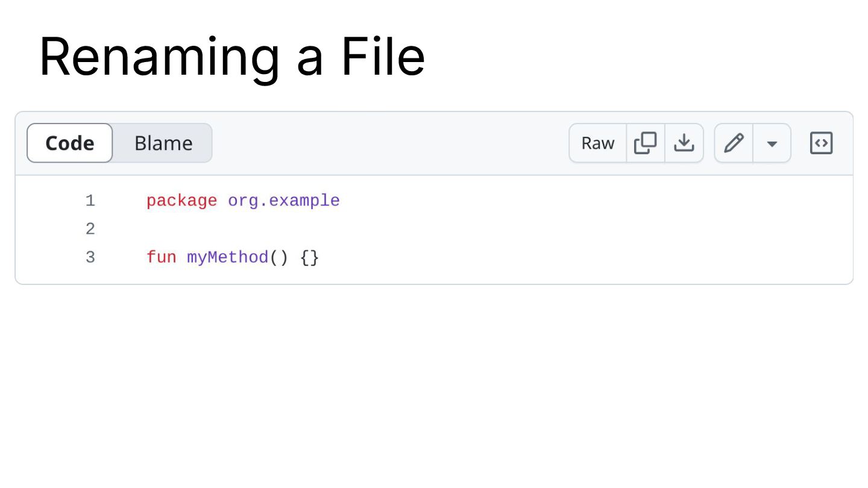Click the empty braces after myMethod
868x488 pixels.
tap(310, 258)
